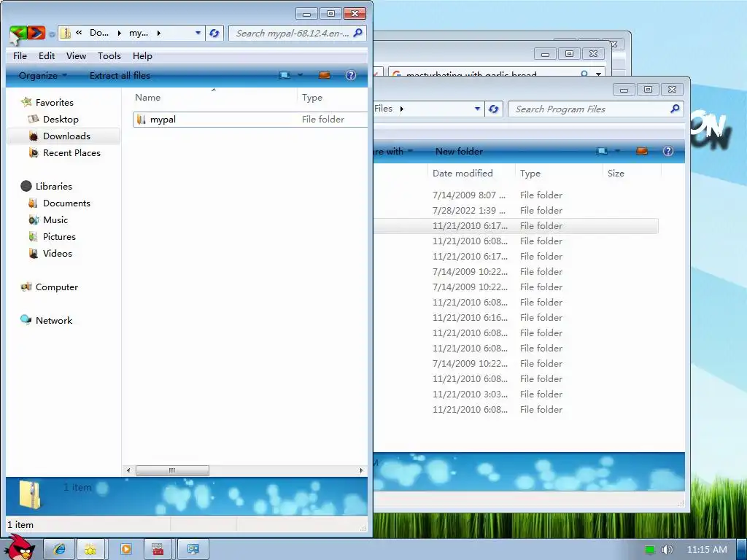The image size is (747, 560).
Task: Click '1 item' in the status bar
Action: click(x=20, y=525)
